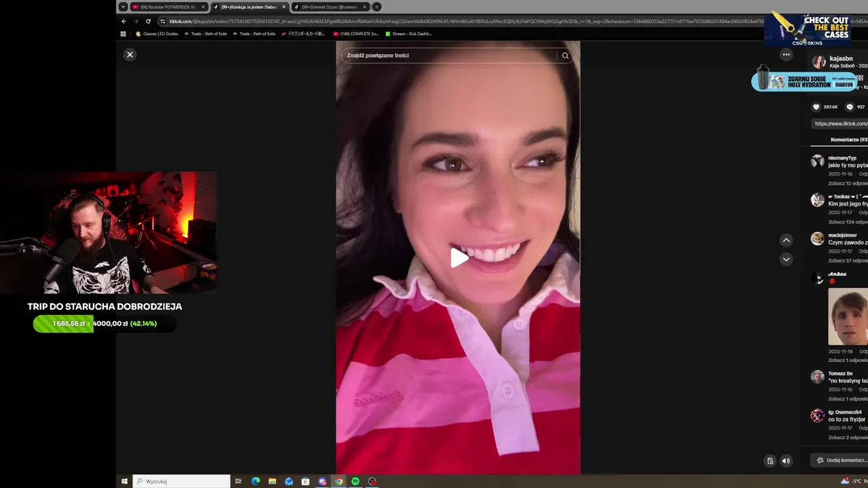868x488 pixels.
Task: Play the paused TikTok video
Action: (x=458, y=258)
